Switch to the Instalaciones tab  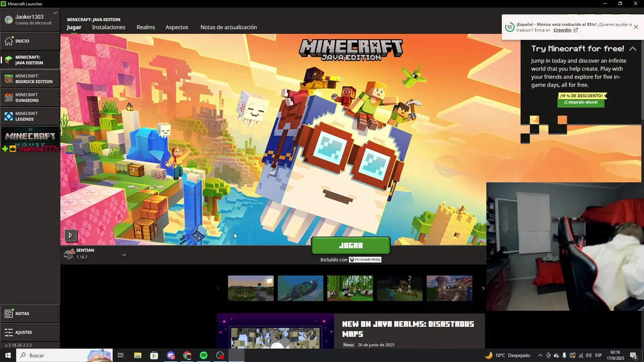click(109, 27)
